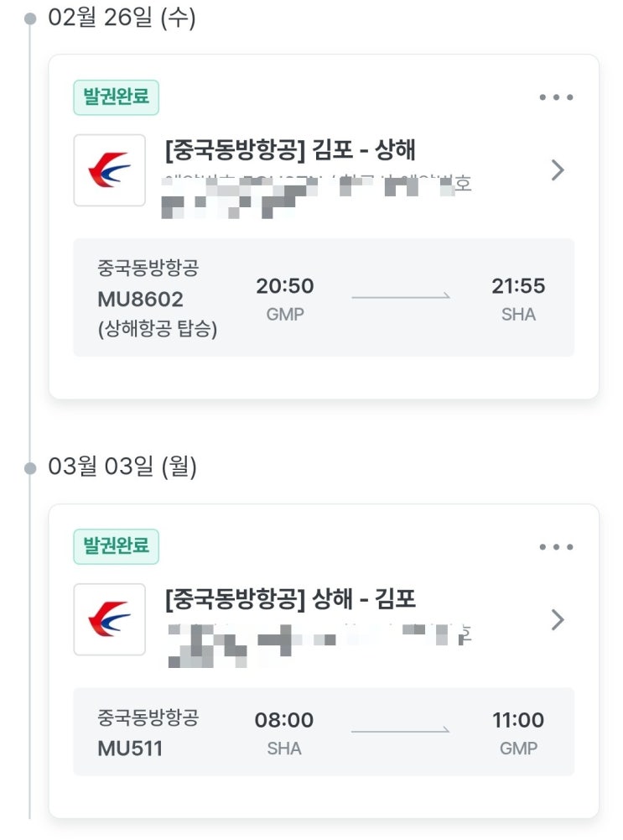Click China Eastern logo on 김포 - 상해 card
The height and width of the screenshot is (840, 623).
pos(109,170)
